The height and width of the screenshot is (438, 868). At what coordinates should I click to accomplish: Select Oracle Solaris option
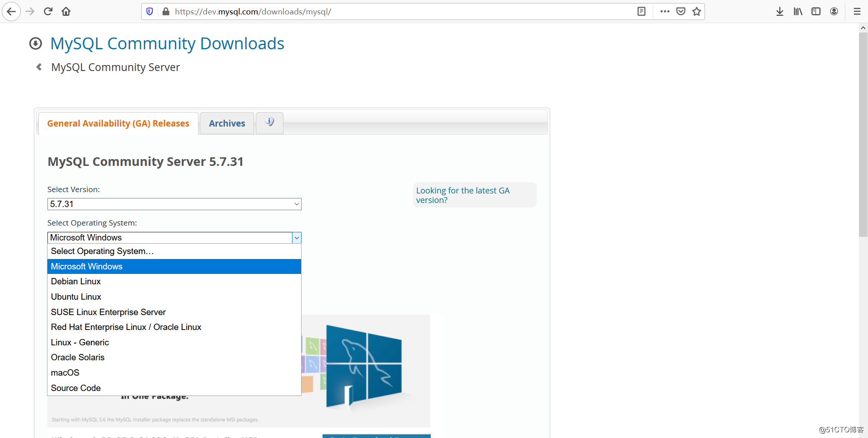[174, 358]
